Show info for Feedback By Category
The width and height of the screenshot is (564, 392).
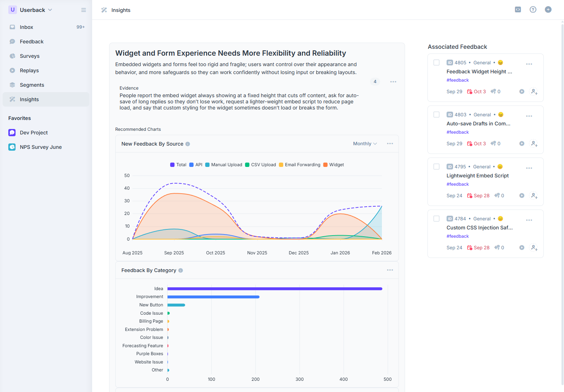[181, 270]
